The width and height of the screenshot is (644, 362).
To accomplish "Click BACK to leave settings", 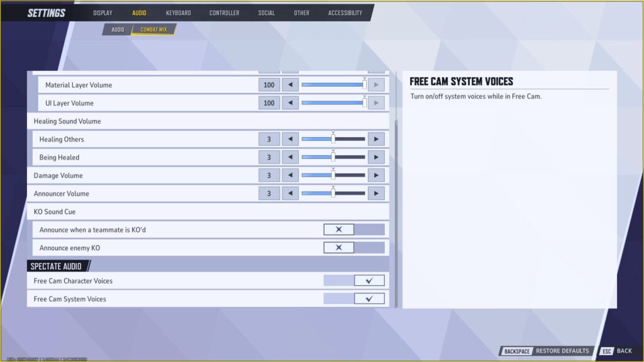I will [624, 351].
